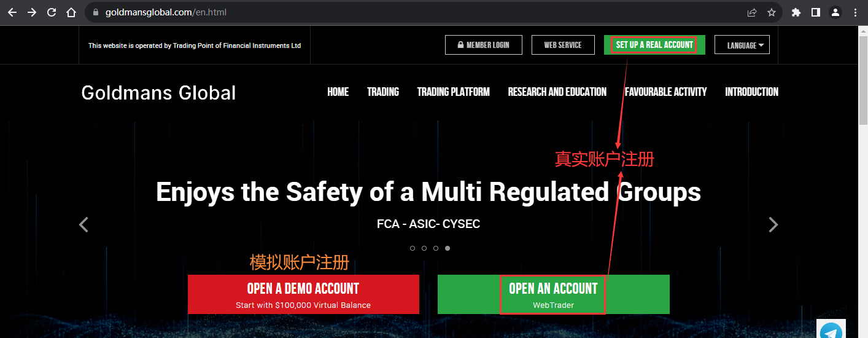Open the Chrome three-dot menu
868x338 pixels.
coord(855,12)
